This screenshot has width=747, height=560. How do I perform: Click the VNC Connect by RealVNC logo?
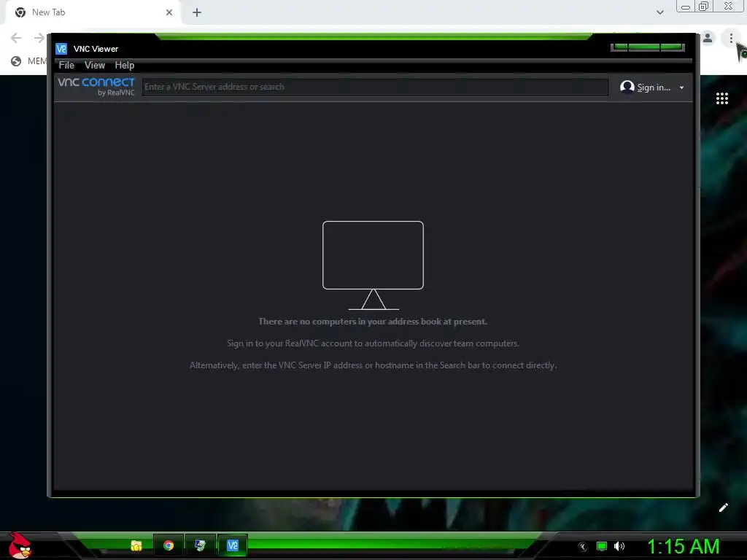pyautogui.click(x=96, y=86)
